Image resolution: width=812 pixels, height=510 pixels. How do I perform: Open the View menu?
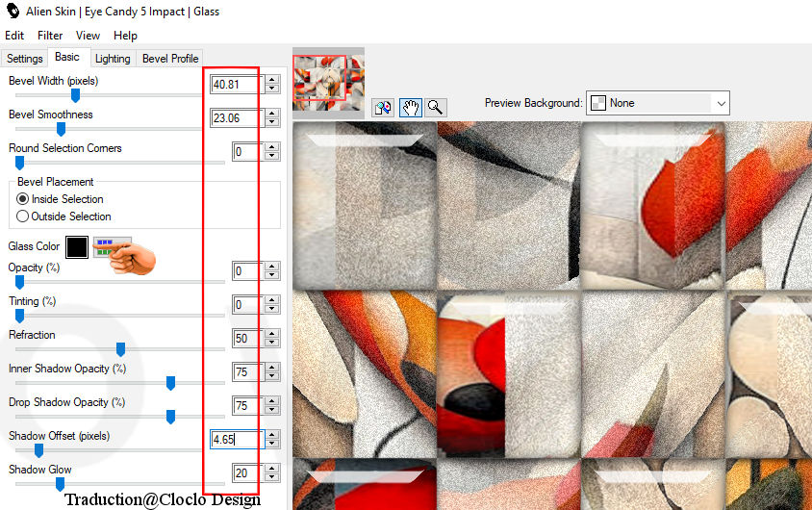(88, 36)
